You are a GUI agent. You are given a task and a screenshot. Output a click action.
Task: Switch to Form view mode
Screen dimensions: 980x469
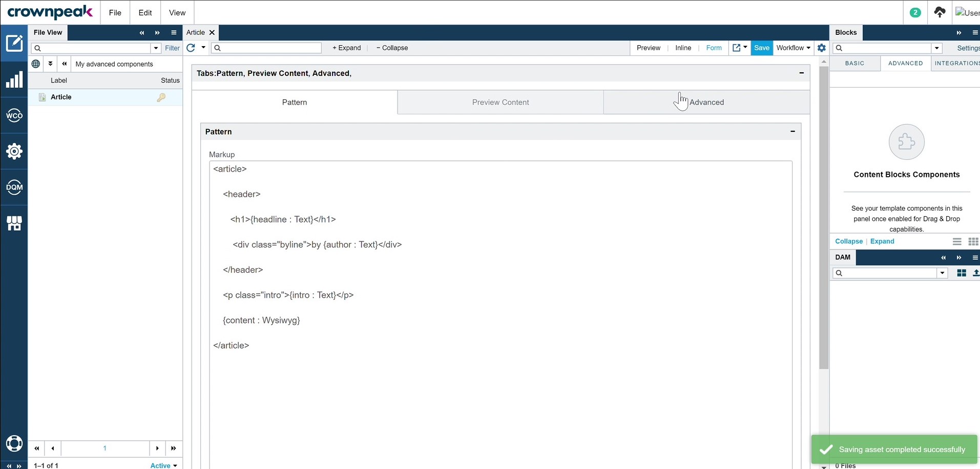714,48
